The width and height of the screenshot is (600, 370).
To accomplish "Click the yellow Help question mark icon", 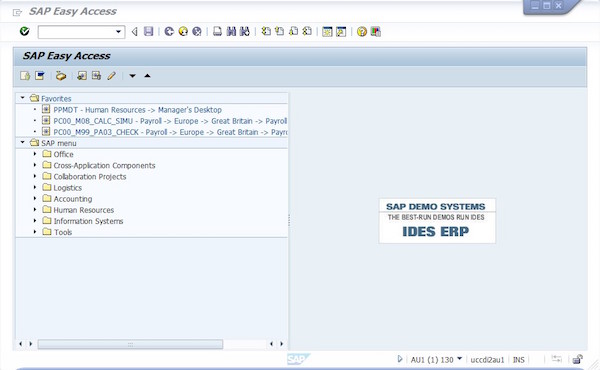I will click(x=362, y=31).
